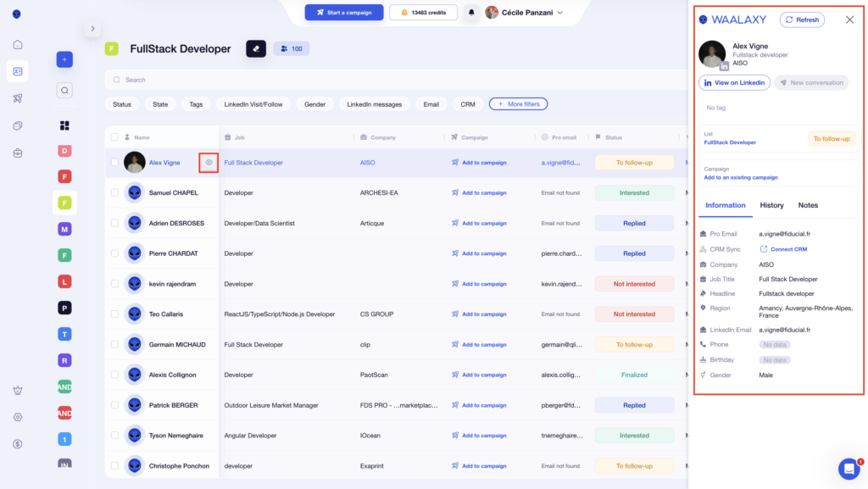Screen dimensions: 868x489
Task: Open the settings gear in left sidebar
Action: [18, 417]
